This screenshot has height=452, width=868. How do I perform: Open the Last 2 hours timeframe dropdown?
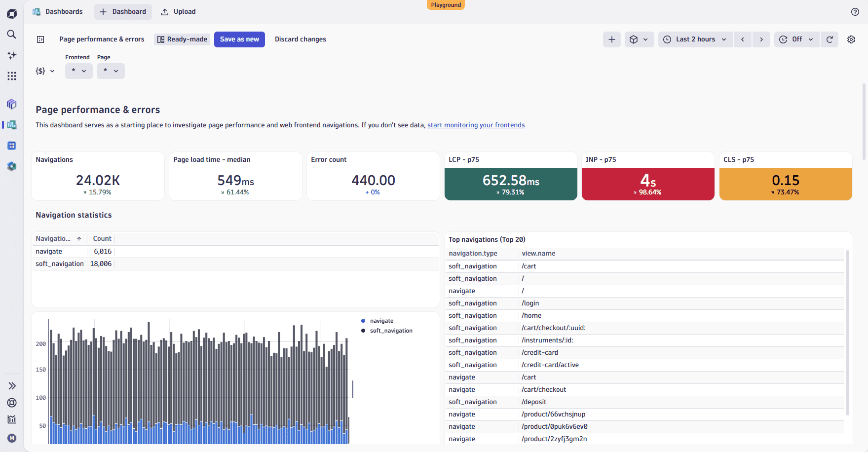click(695, 39)
